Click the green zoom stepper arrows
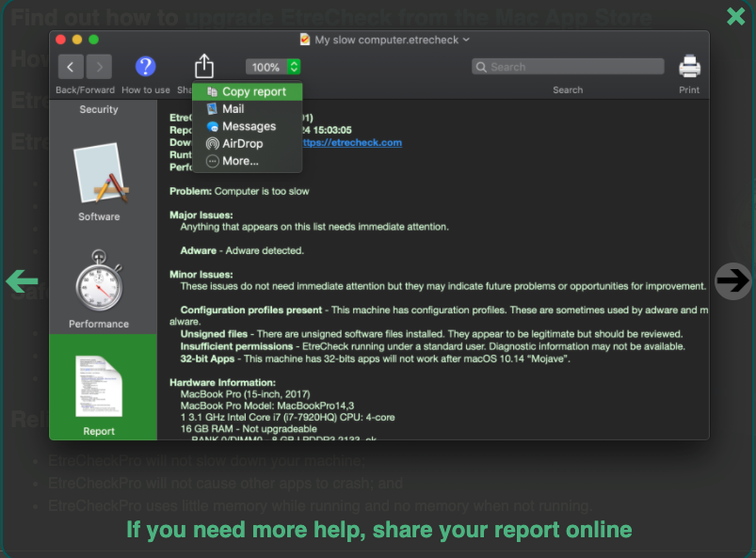 pos(294,67)
